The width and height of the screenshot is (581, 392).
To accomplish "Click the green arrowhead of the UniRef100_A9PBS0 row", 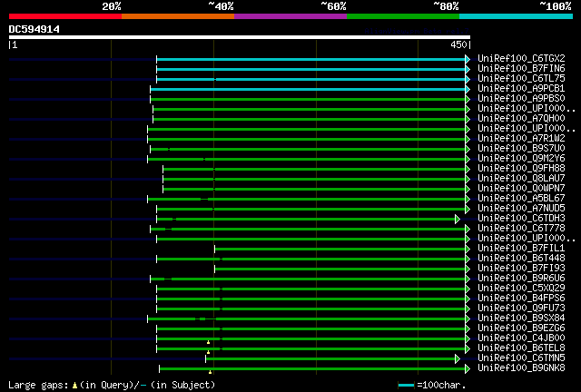I will [468, 99].
